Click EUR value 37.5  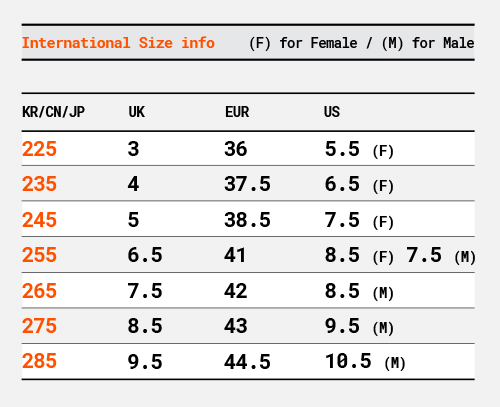click(x=247, y=184)
